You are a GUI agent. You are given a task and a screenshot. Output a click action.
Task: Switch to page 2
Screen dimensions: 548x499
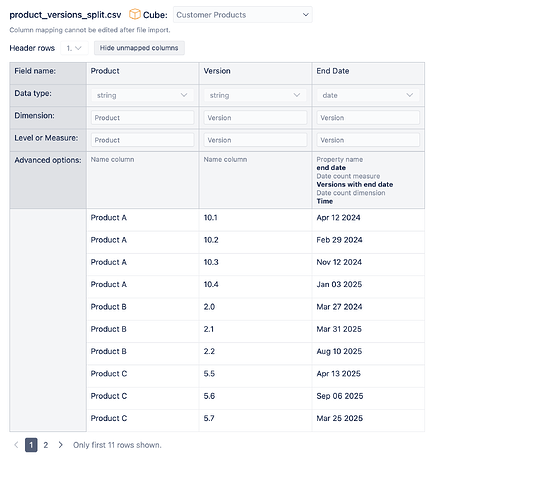[45, 445]
